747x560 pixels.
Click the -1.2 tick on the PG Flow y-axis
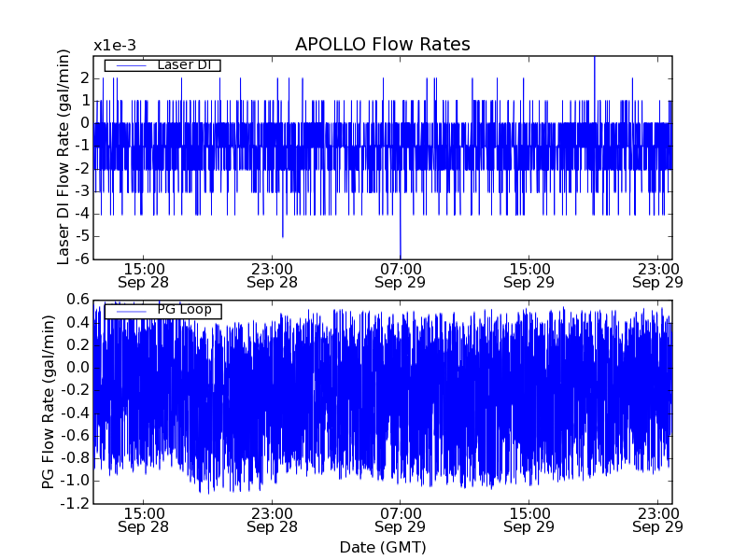76,504
